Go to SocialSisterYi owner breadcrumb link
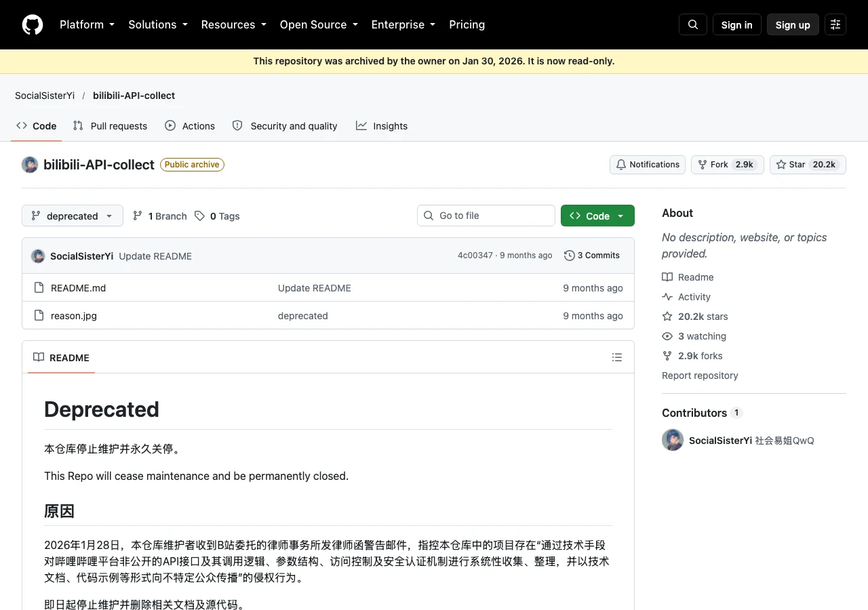Screen dimensions: 868x610 tap(45, 96)
